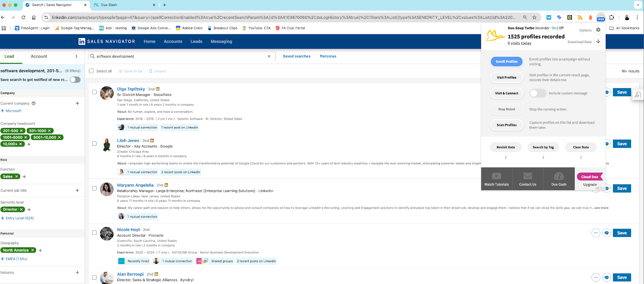Viewport: 644px width, 284px height.
Task: Open Chrome extensions puzzle icon
Action: [611, 17]
